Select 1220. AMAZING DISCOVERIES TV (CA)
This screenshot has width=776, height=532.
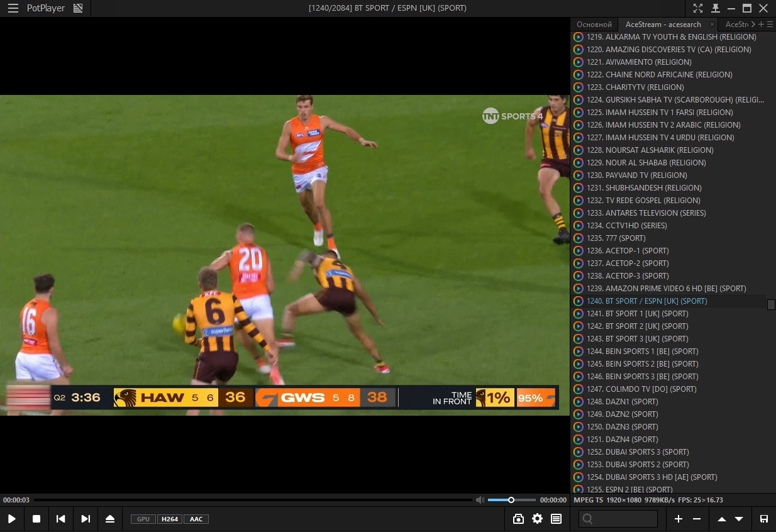coord(669,50)
